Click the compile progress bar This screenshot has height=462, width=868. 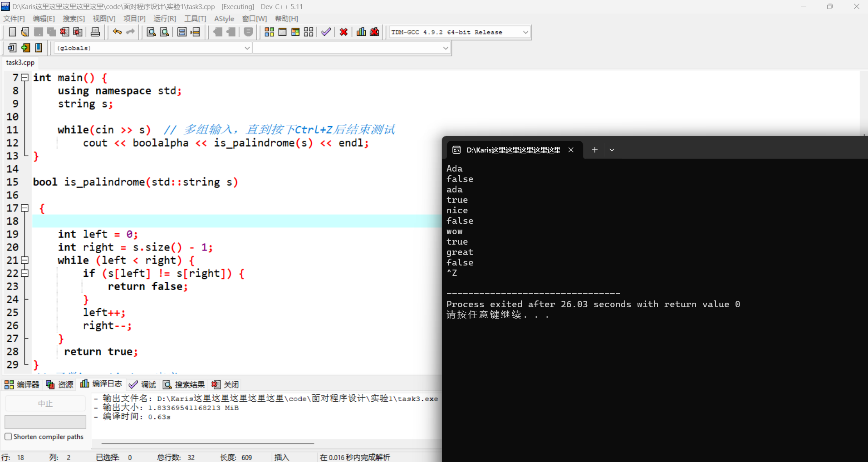pyautogui.click(x=45, y=422)
